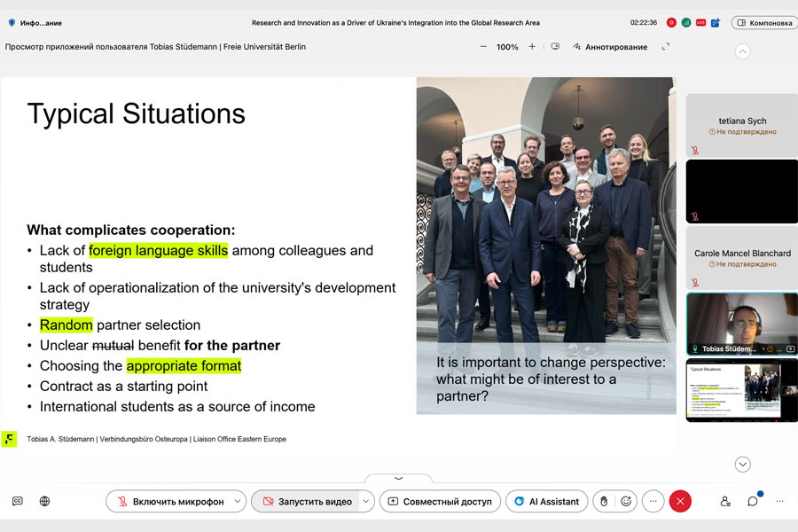
Task: Unmute with Включить микрофон button
Action: pyautogui.click(x=168, y=501)
